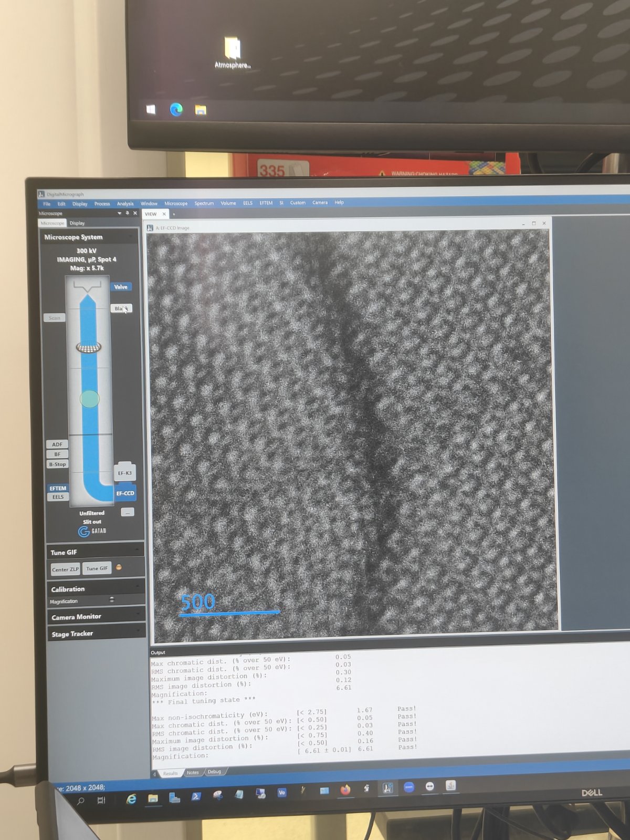This screenshot has height=840, width=630.
Task: Open the Spectrum menu
Action: (x=204, y=203)
